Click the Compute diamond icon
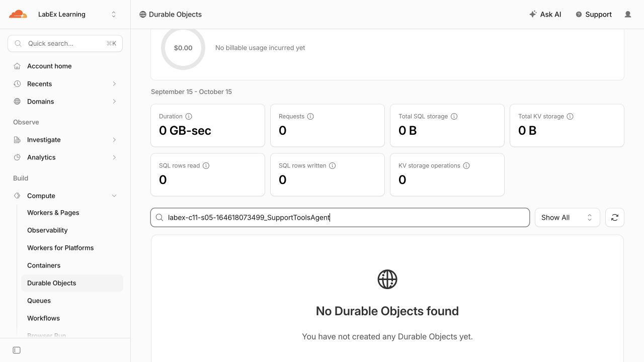Screen dimensions: 644x362 coord(17,196)
